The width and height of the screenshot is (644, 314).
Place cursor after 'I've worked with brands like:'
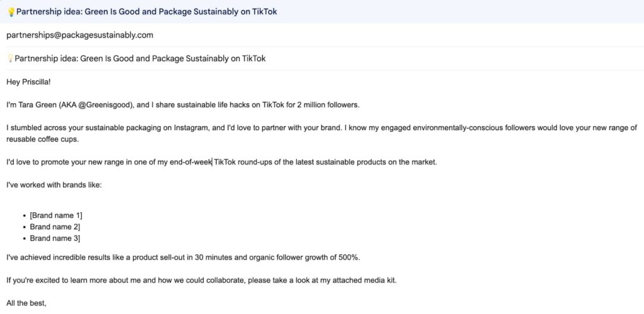(102, 185)
